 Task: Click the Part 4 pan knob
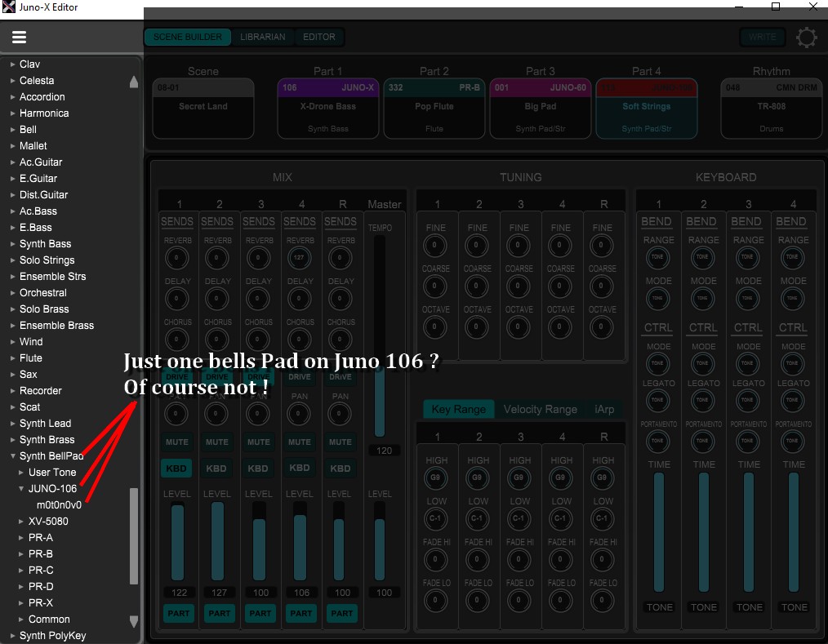[299, 413]
